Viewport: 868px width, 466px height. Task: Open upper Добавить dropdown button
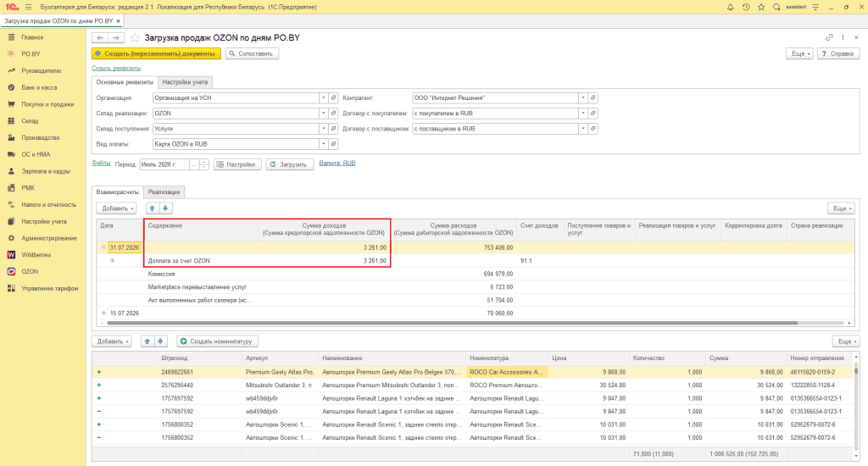click(x=117, y=208)
